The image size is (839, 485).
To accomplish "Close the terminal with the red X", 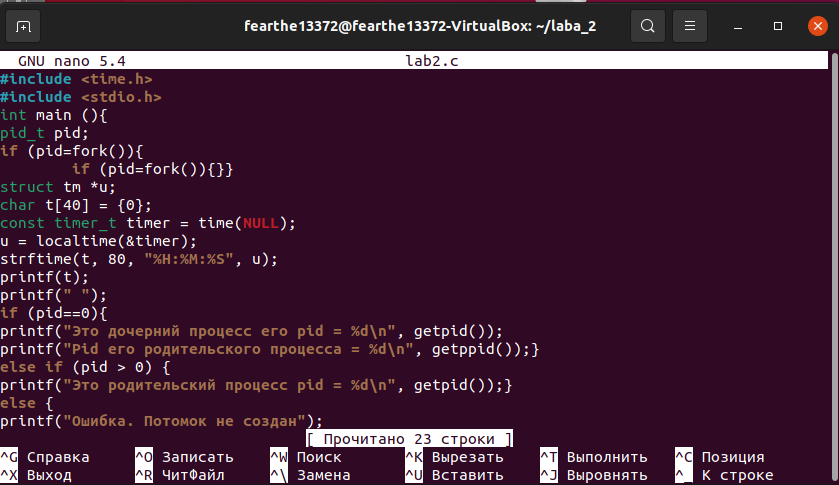I will [818, 26].
